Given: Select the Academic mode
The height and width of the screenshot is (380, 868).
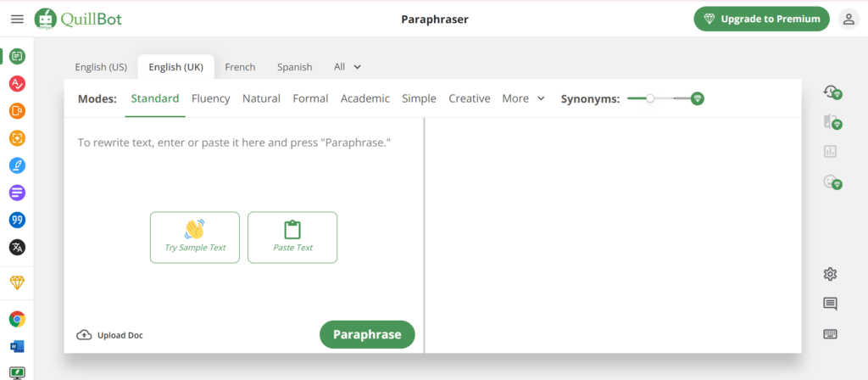Looking at the screenshot, I should pos(364,98).
